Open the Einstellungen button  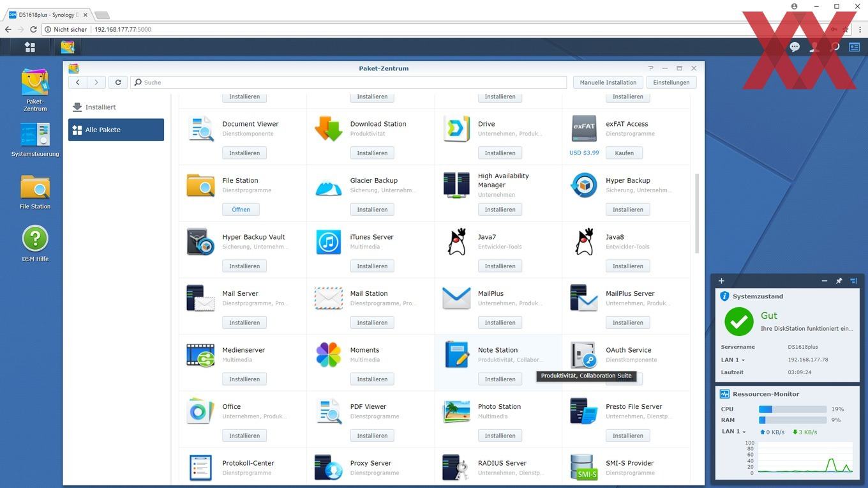(x=671, y=82)
